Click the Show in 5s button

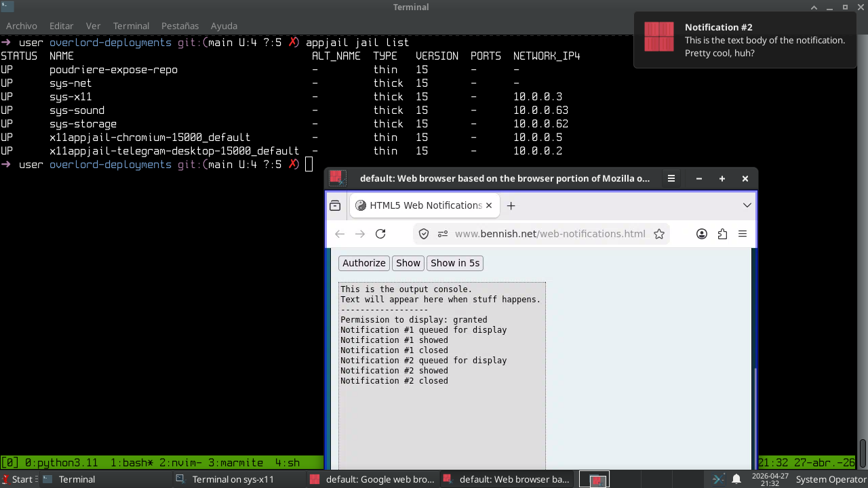pyautogui.click(x=454, y=263)
